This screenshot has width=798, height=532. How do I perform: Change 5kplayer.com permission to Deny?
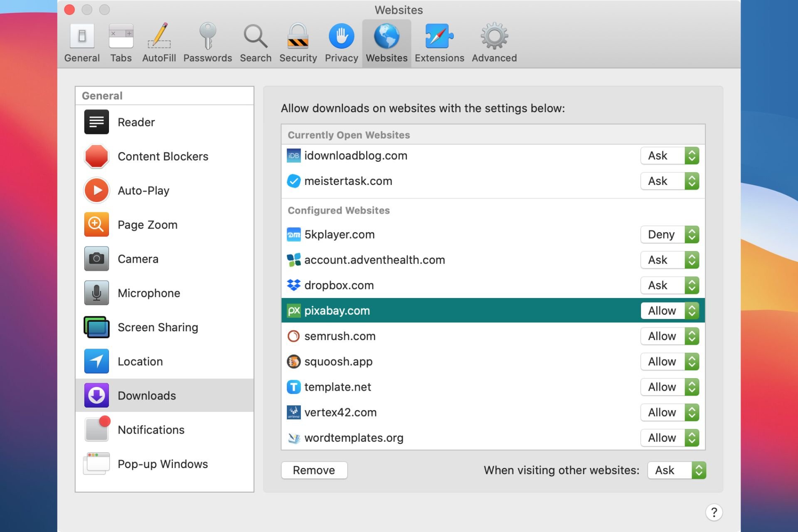click(x=670, y=234)
